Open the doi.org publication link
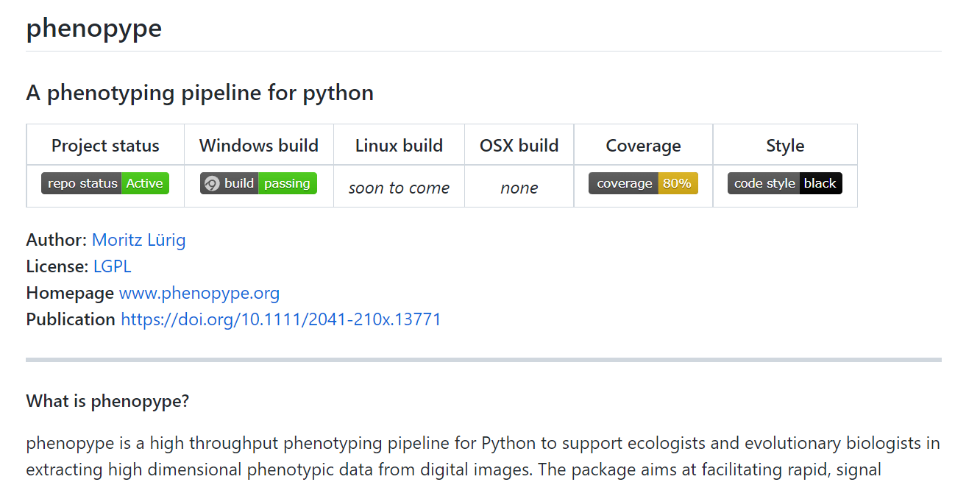Viewport: 980px width, 482px height. coord(280,319)
